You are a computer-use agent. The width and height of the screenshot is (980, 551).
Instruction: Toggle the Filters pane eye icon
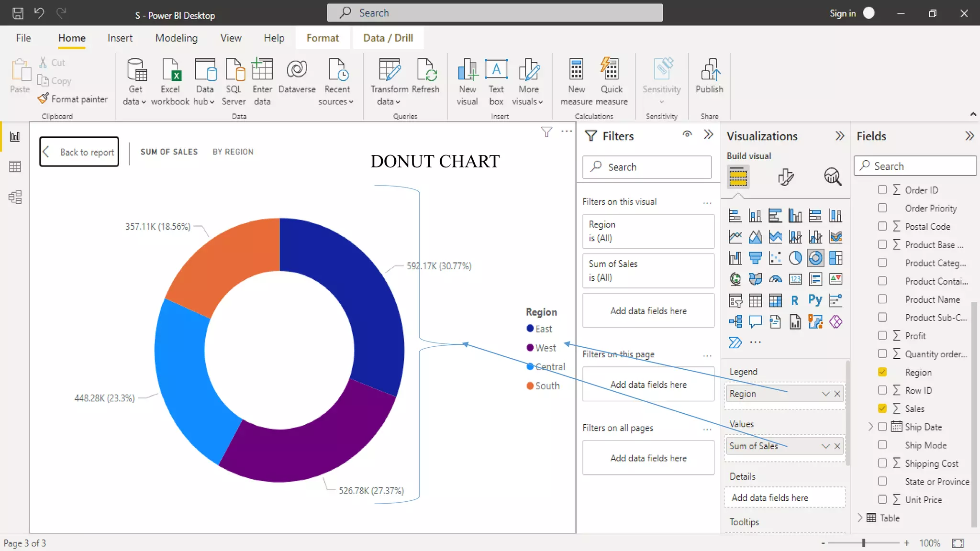tap(687, 134)
